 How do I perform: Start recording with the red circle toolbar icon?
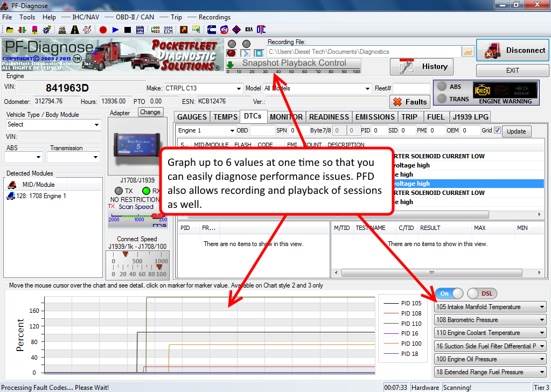pyautogui.click(x=103, y=30)
